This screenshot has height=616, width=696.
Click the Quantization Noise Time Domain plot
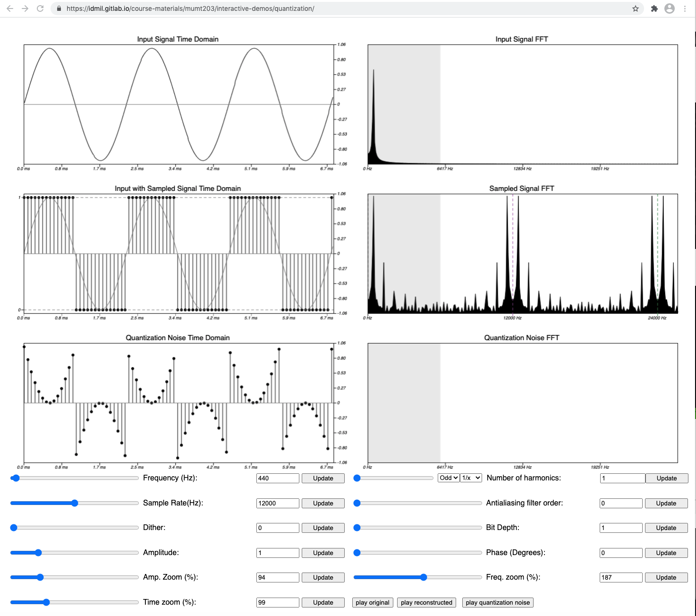[x=179, y=403]
